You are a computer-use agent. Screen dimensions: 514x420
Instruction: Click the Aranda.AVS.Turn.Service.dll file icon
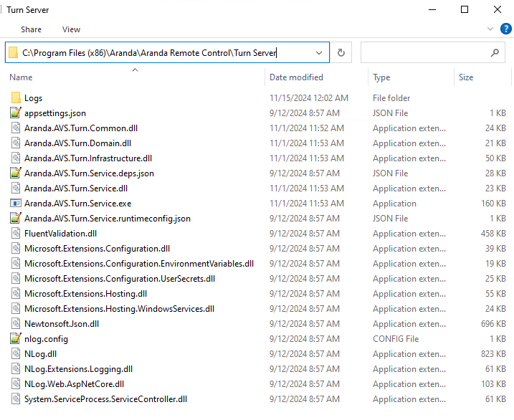pyautogui.click(x=15, y=188)
